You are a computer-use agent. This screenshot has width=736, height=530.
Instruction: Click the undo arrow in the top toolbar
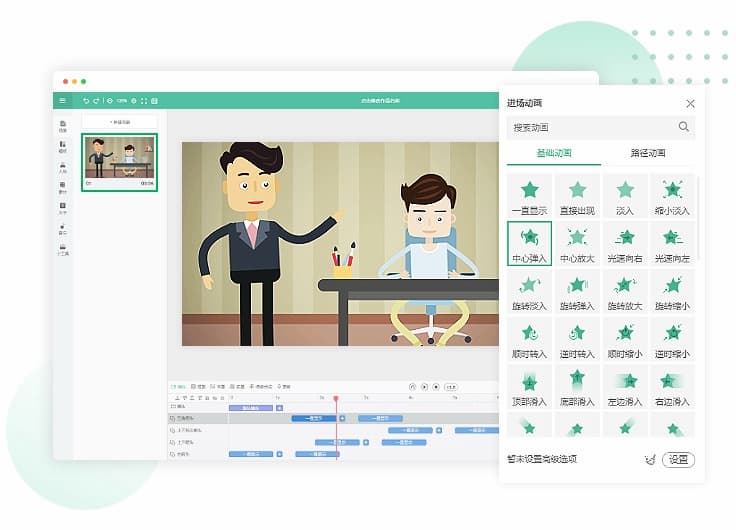click(87, 100)
